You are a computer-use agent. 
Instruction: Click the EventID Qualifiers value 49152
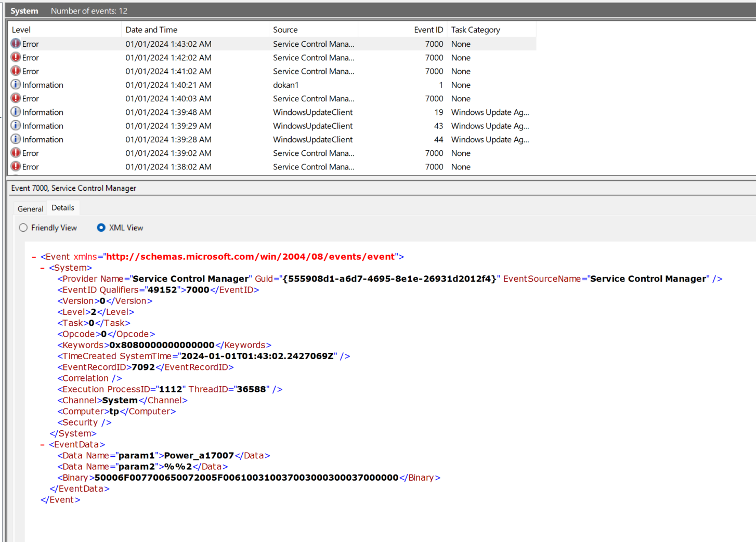[162, 290]
